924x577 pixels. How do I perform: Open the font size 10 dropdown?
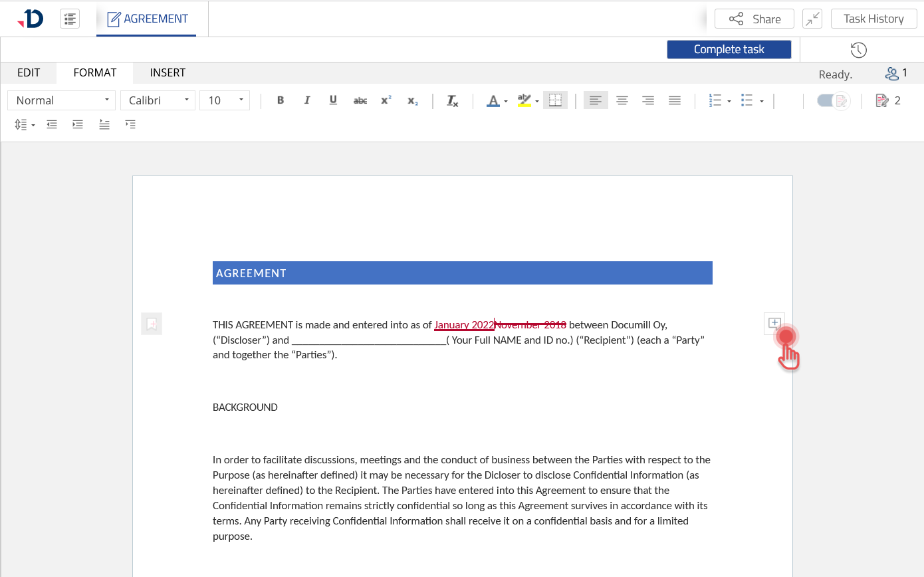point(225,100)
